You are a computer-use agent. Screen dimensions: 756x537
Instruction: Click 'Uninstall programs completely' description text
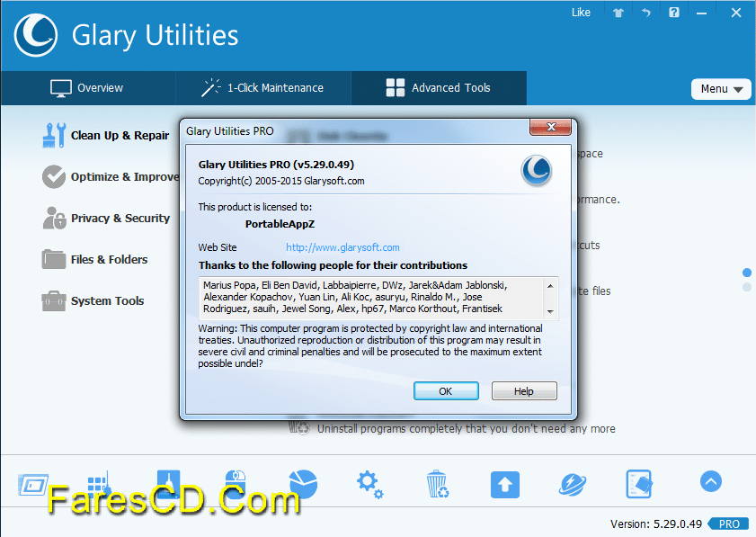(466, 429)
